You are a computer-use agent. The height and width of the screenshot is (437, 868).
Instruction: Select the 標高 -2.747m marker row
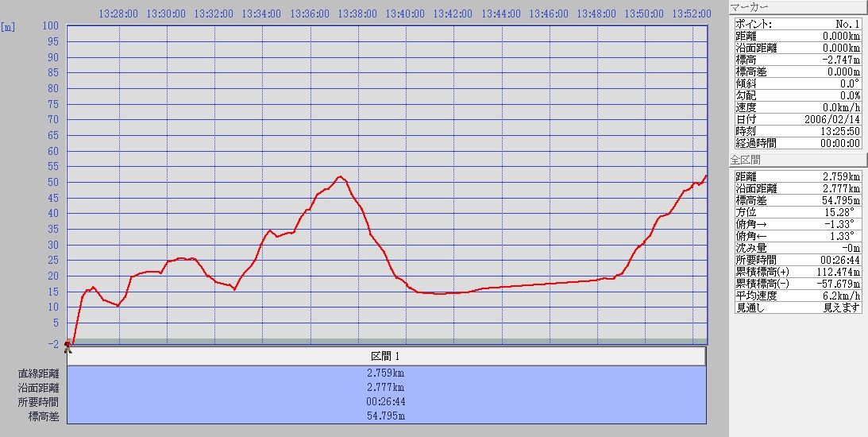click(x=797, y=60)
